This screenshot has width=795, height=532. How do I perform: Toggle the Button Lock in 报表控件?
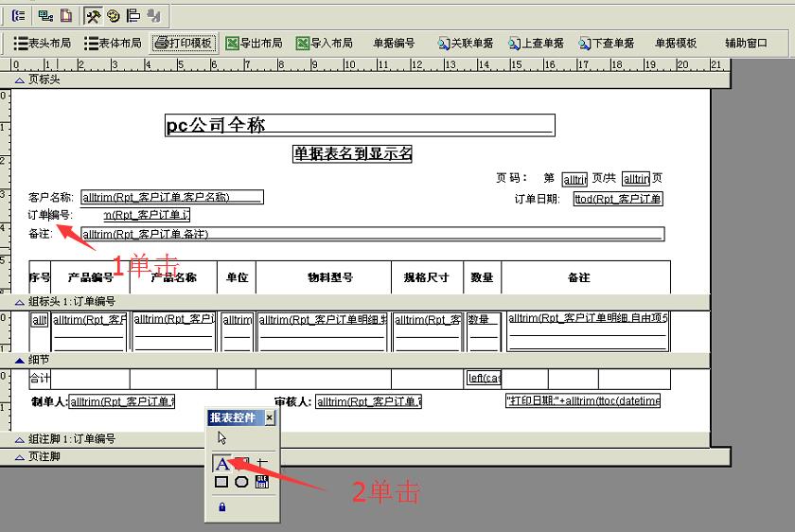(x=222, y=507)
